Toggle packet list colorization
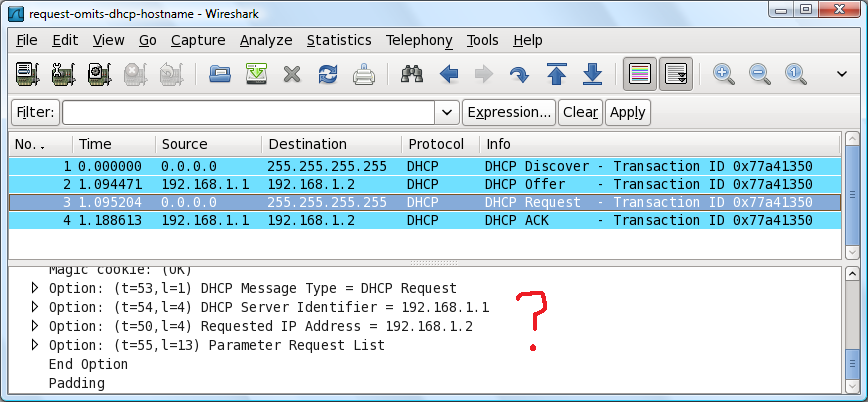Screen dimensions: 868x402 640,74
